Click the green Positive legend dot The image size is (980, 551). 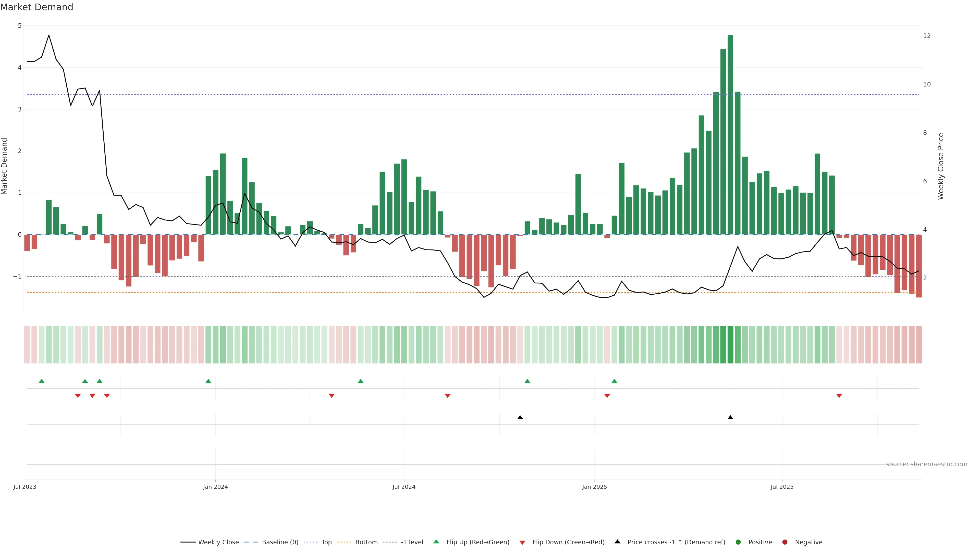pos(738,542)
